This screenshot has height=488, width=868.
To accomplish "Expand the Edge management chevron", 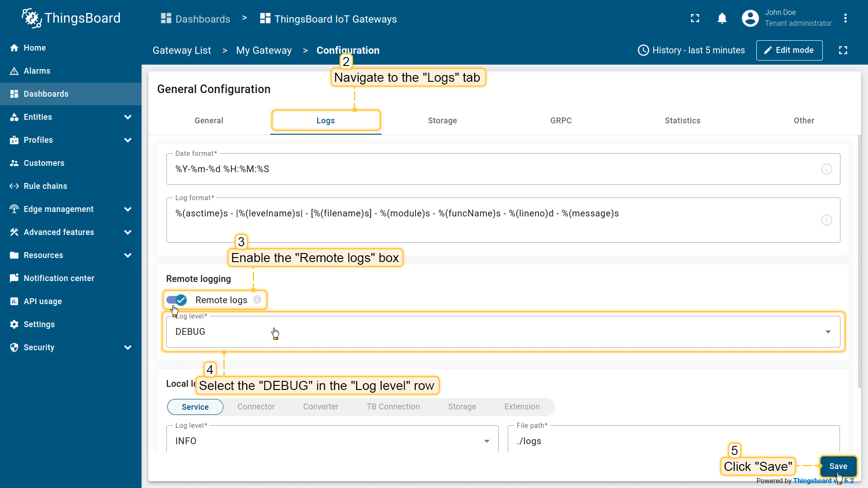I will (x=128, y=209).
